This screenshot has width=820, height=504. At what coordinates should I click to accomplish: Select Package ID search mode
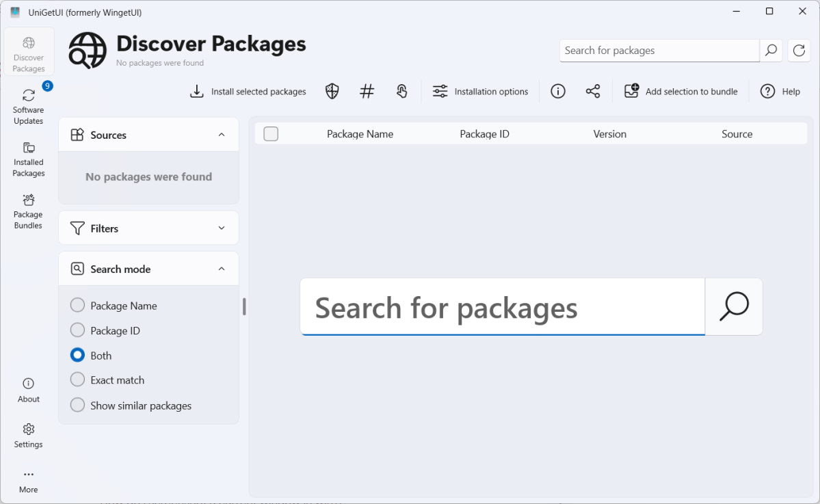tap(105, 330)
